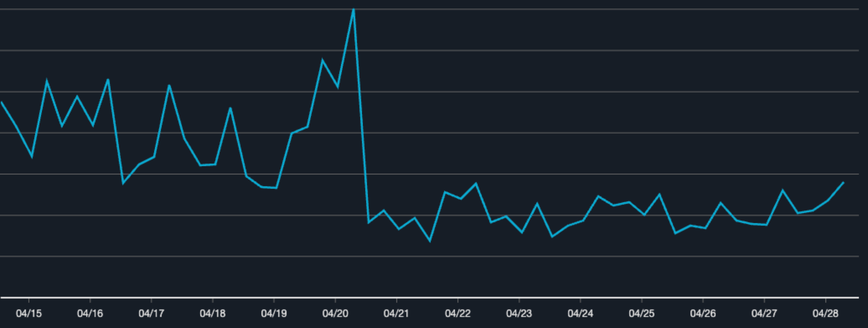Viewport: 868px width, 328px height.
Task: Select the 04/26 axis date
Action: click(703, 313)
